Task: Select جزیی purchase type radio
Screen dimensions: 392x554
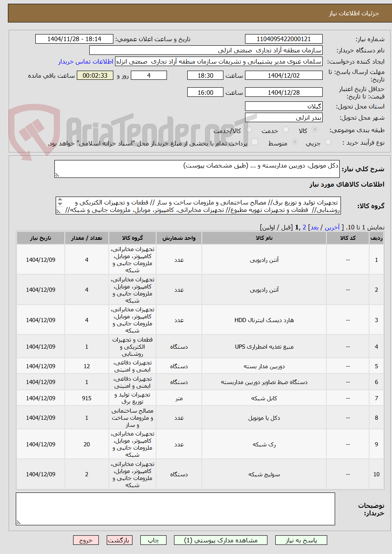Action: (328, 143)
